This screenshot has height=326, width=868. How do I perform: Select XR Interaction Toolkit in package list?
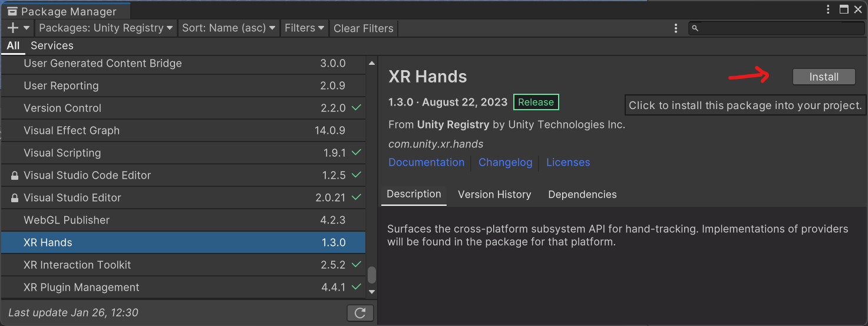tap(77, 265)
